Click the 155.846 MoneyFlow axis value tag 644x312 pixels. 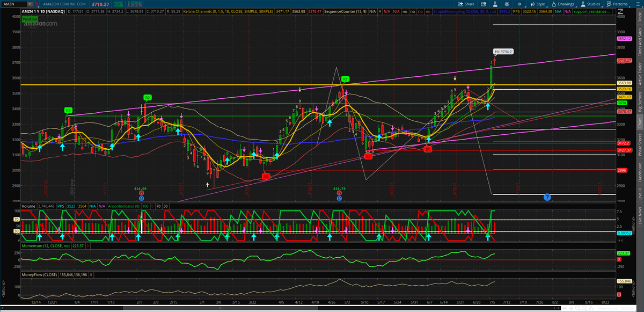[624, 281]
